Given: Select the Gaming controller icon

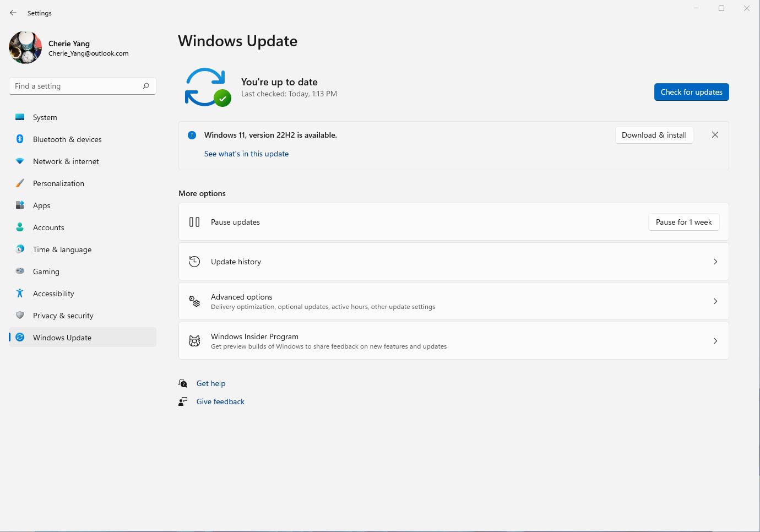Looking at the screenshot, I should (x=20, y=272).
